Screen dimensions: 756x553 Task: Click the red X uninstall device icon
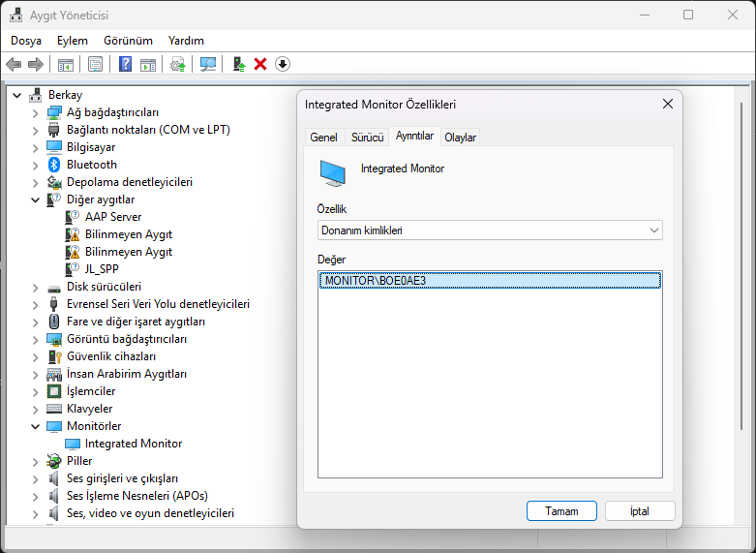(260, 64)
